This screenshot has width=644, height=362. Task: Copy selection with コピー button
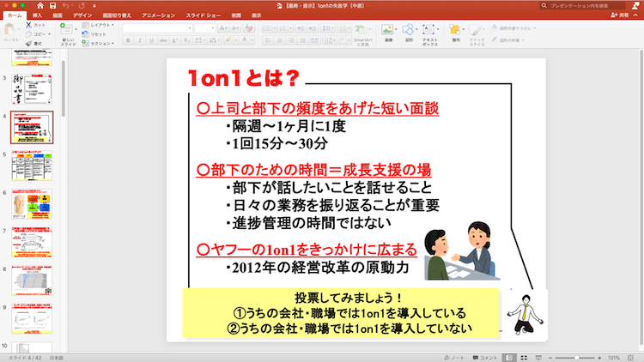pos(36,34)
